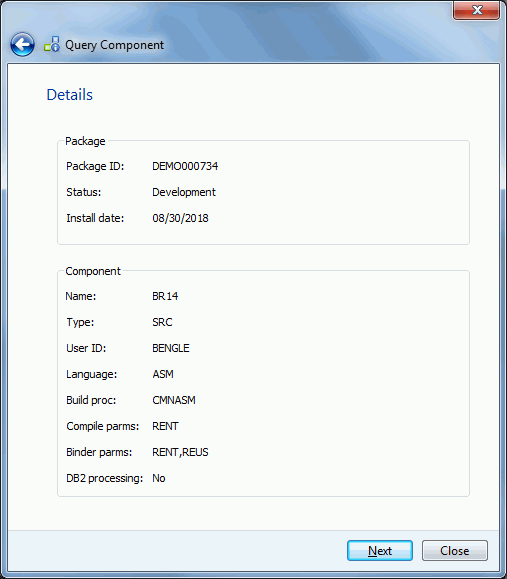Click the CMNASM build proc value
This screenshot has width=507, height=579.
tap(174, 400)
